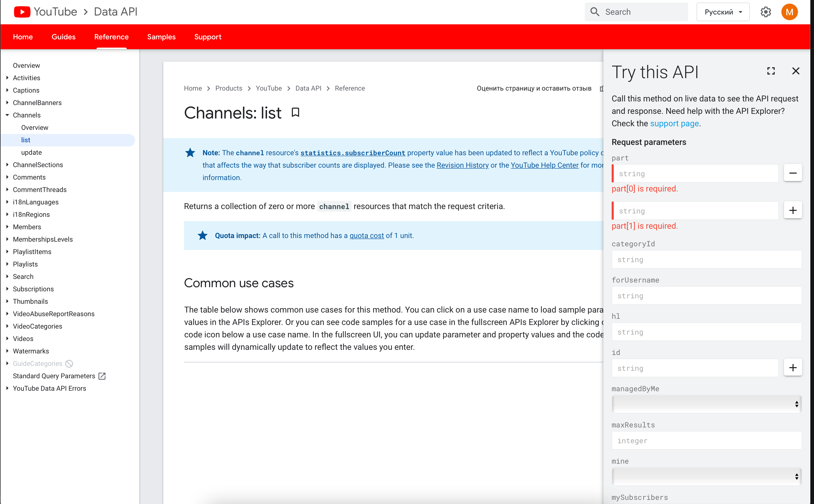Open the quota cost link
This screenshot has width=814, height=504.
point(366,235)
